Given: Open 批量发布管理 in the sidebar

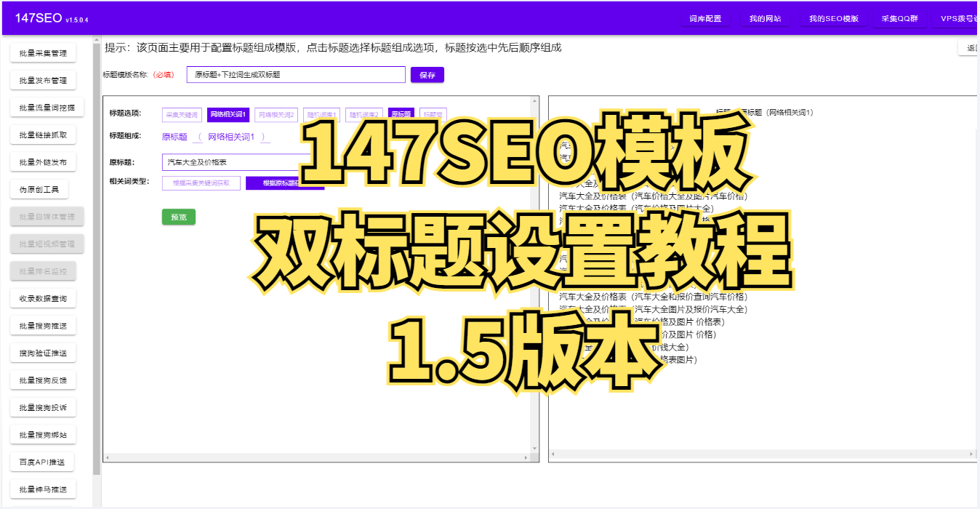Looking at the screenshot, I should click(x=43, y=81).
